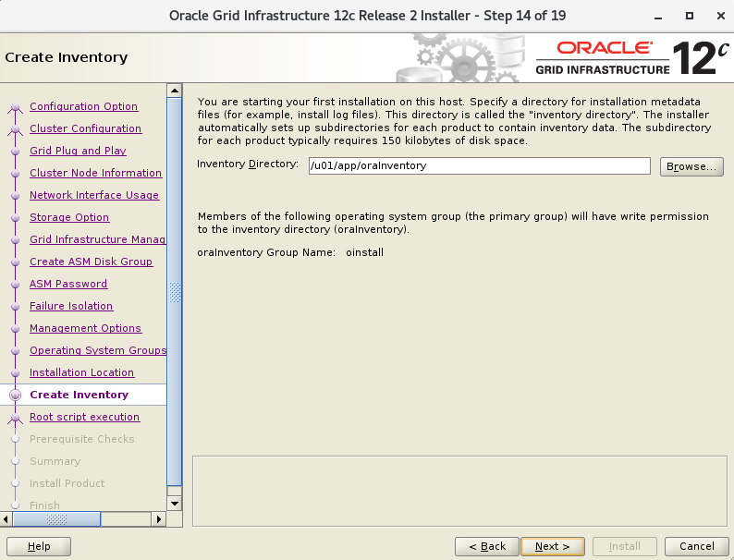Select Cluster Node Information step
The image size is (734, 560).
95,173
